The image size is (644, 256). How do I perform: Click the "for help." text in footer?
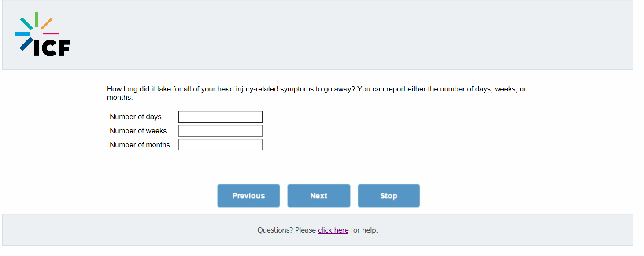point(364,230)
